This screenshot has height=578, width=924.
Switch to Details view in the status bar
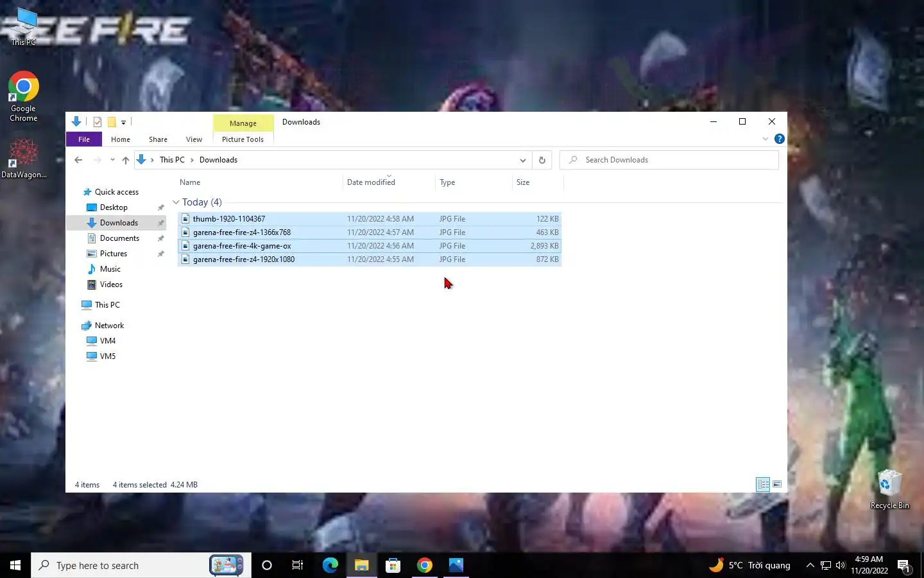[763, 484]
